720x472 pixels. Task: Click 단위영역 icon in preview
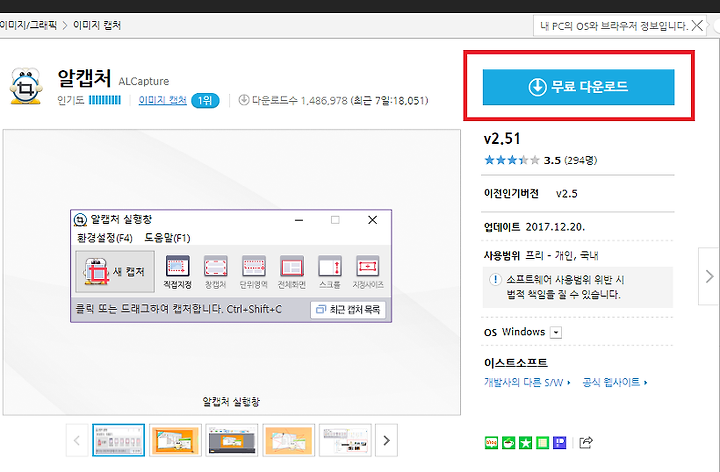coord(253,272)
